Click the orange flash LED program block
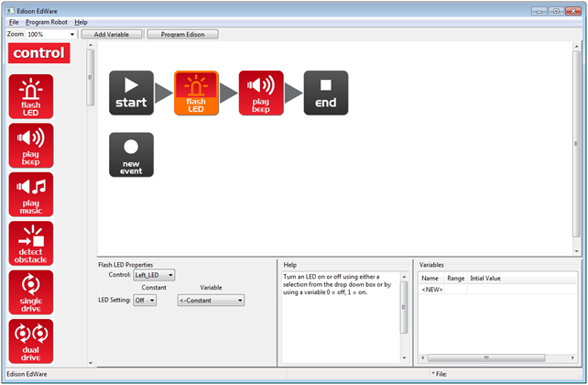Image resolution: width=588 pixels, height=385 pixels. click(x=196, y=93)
